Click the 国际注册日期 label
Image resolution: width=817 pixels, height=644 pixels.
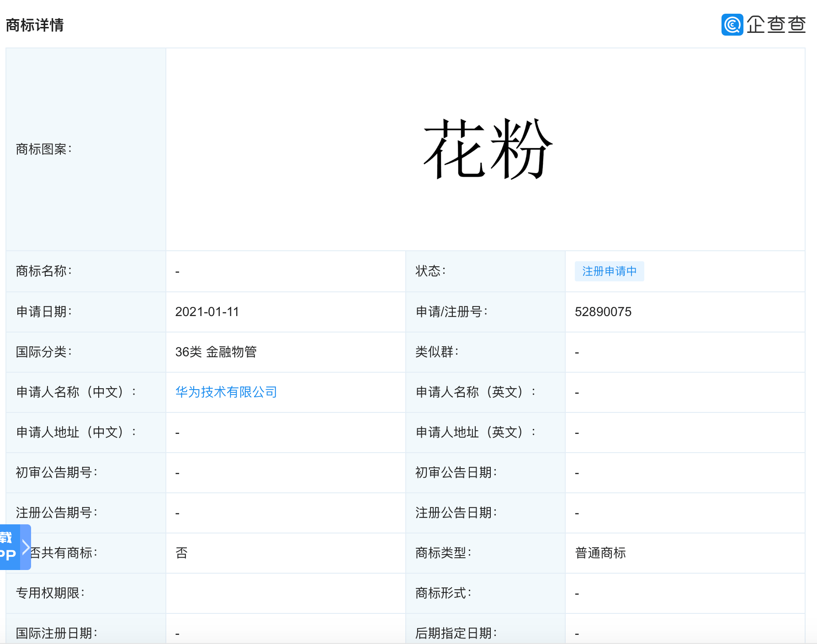(57, 633)
